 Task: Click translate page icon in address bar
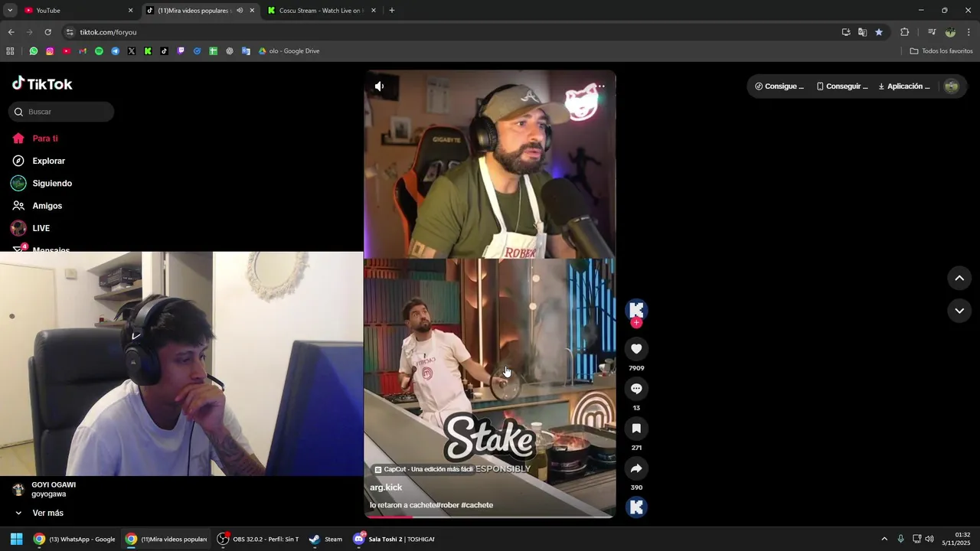[x=862, y=32]
